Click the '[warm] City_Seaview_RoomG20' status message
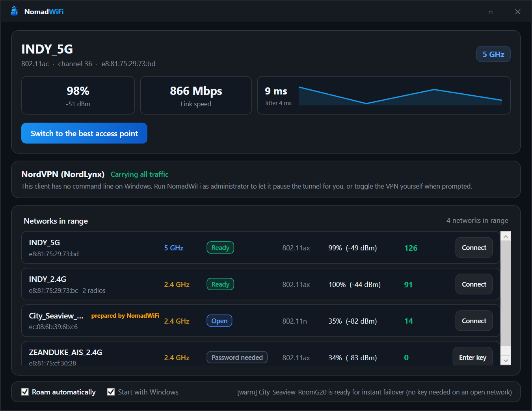The image size is (532, 411). pos(374,392)
